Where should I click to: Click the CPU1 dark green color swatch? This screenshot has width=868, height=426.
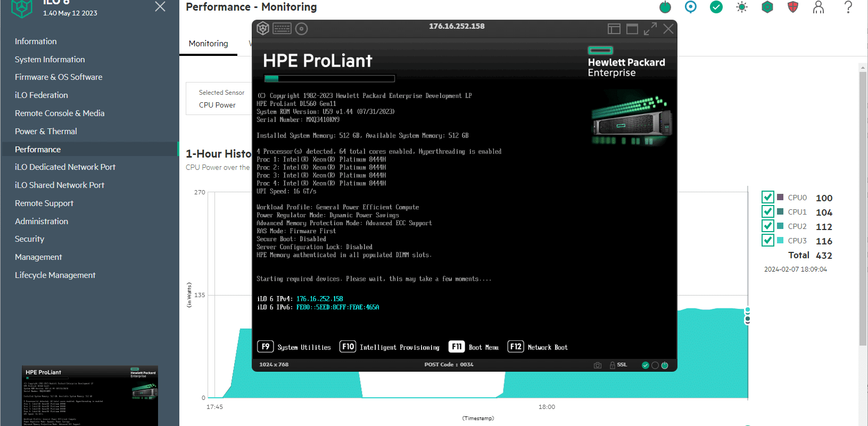click(780, 211)
